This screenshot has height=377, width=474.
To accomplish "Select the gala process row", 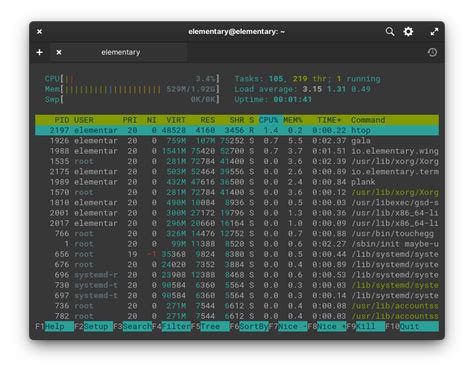I will [237, 141].
